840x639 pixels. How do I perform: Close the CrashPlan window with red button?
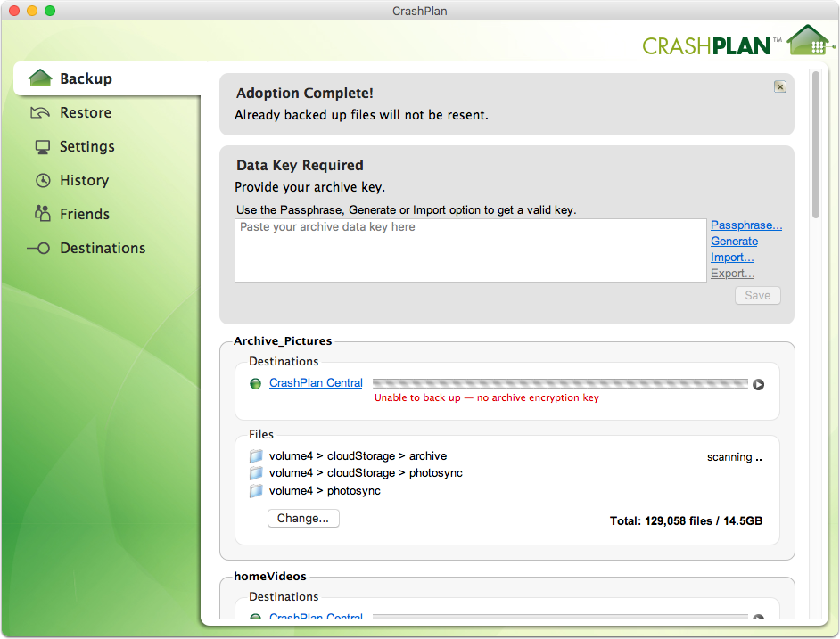click(x=14, y=11)
